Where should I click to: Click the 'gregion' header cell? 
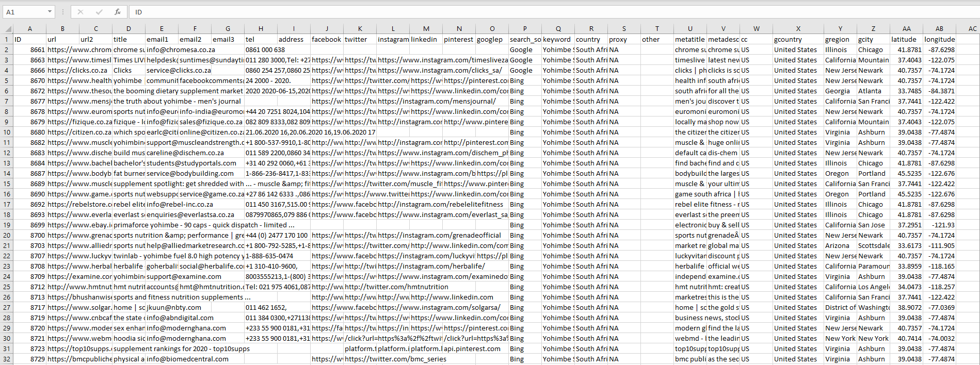[x=841, y=39]
